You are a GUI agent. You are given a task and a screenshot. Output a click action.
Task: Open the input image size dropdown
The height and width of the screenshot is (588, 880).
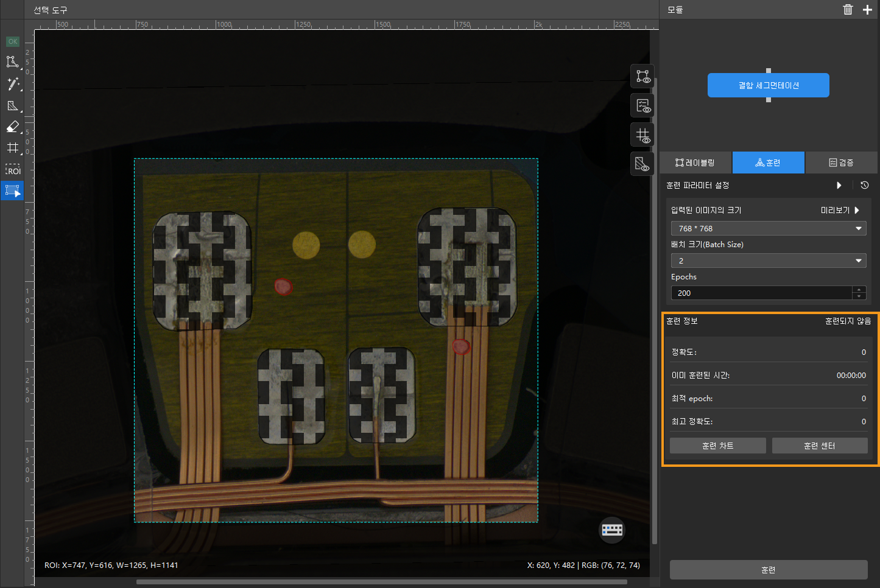point(768,228)
